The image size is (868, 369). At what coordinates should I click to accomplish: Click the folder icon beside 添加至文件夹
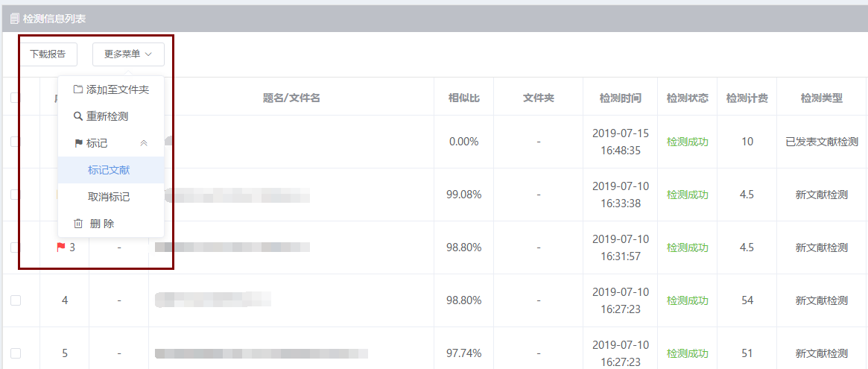pyautogui.click(x=78, y=89)
